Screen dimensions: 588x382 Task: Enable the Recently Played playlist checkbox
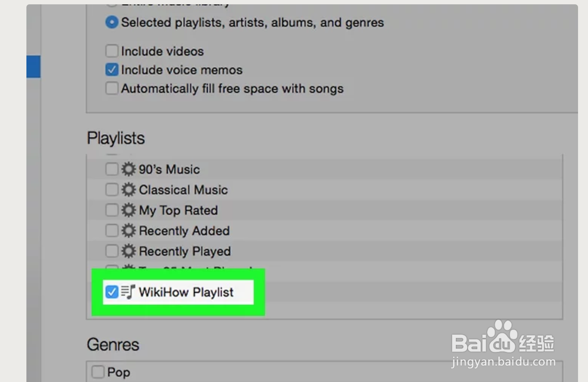(x=112, y=251)
